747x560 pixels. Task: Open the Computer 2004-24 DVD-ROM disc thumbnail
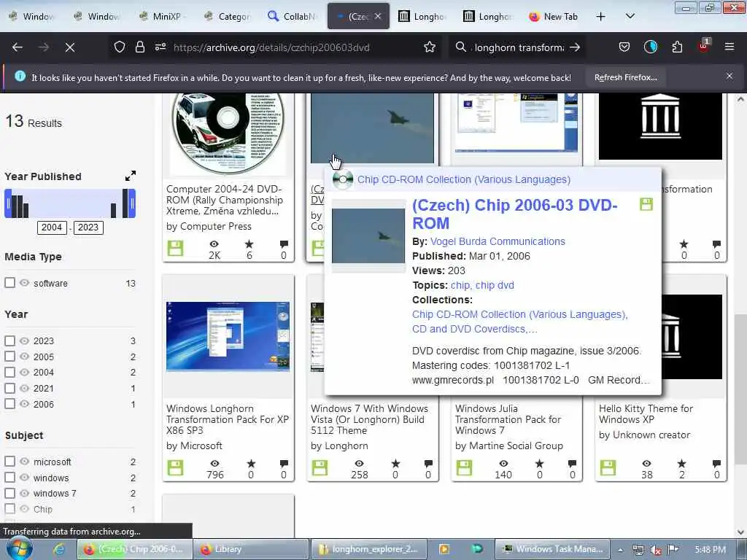(228, 133)
